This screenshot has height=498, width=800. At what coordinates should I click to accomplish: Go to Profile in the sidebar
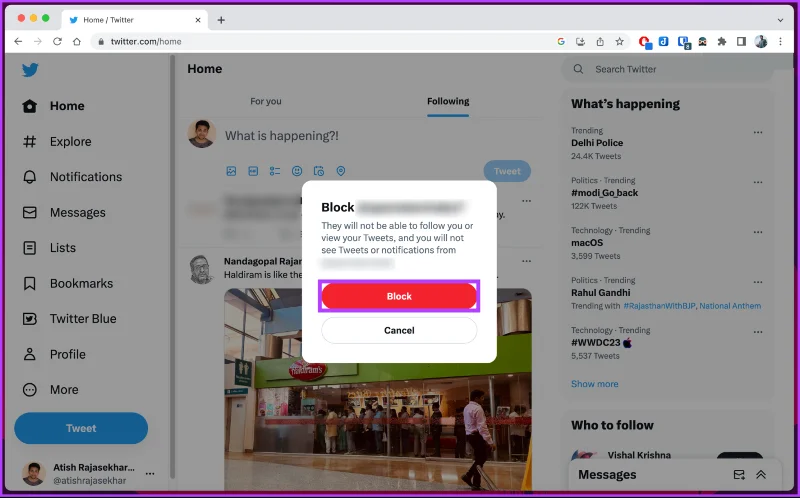[x=54, y=354]
